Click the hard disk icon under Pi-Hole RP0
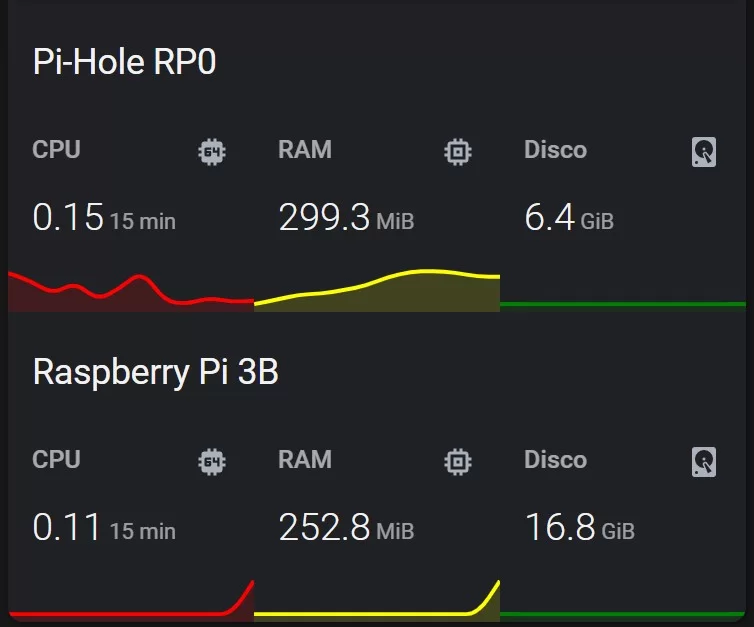The height and width of the screenshot is (627, 754). 704,152
